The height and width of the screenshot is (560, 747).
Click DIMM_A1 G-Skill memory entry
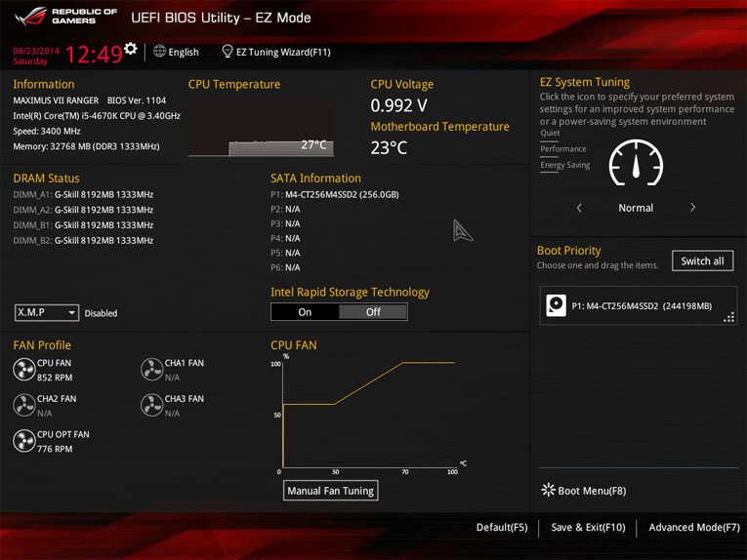(x=83, y=194)
